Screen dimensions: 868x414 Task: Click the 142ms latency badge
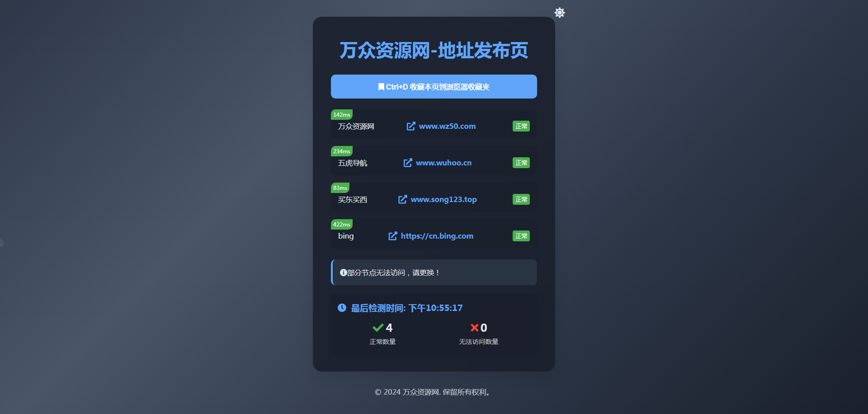coord(342,115)
